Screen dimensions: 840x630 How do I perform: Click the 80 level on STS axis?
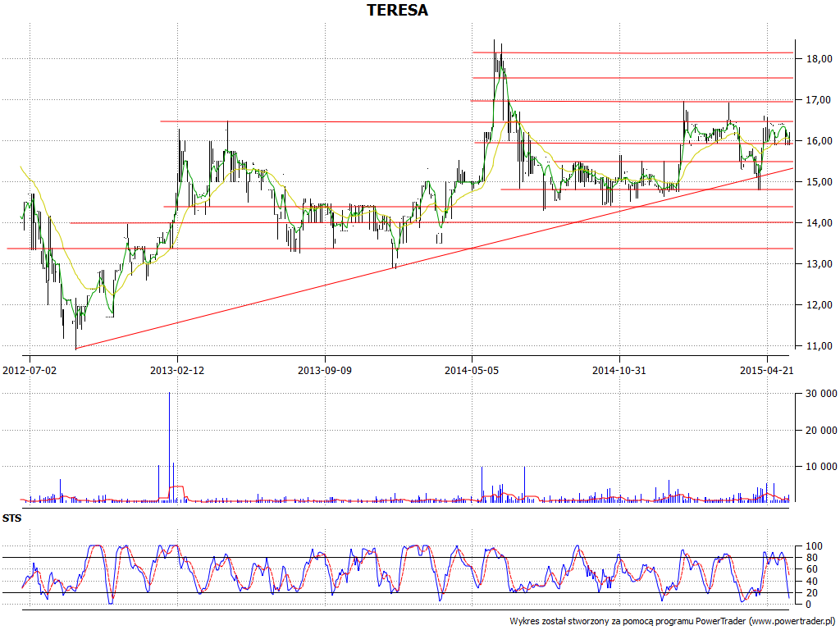click(x=812, y=558)
